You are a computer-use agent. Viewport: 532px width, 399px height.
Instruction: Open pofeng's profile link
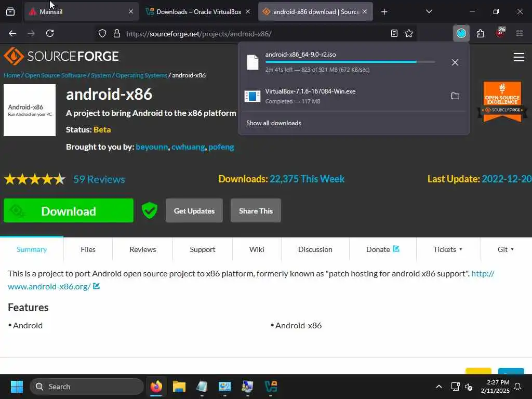pyautogui.click(x=221, y=147)
